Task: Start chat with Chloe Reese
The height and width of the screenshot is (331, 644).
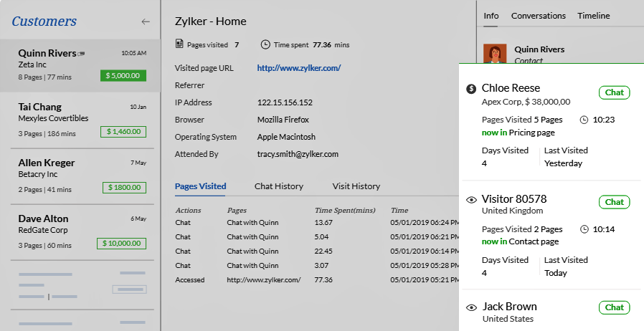Action: tap(614, 92)
